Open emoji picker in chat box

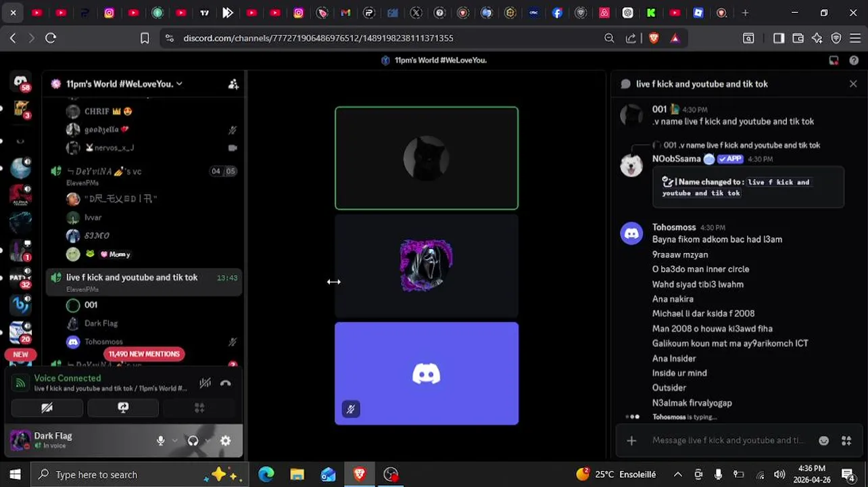pos(823,440)
